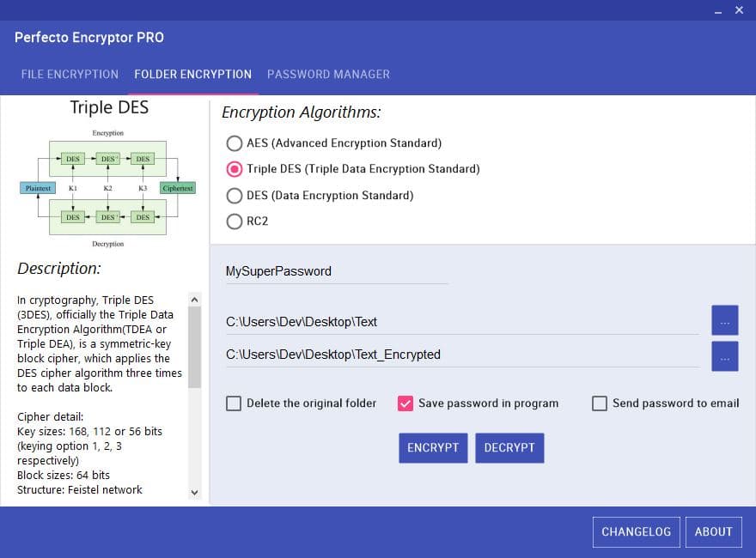
Task: Browse for the source folder path
Action: tap(724, 321)
